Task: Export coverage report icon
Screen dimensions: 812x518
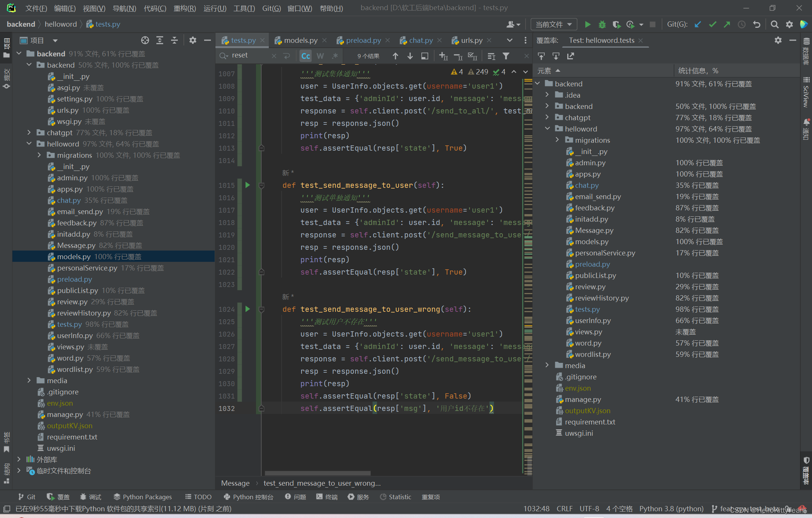Action: (571, 56)
